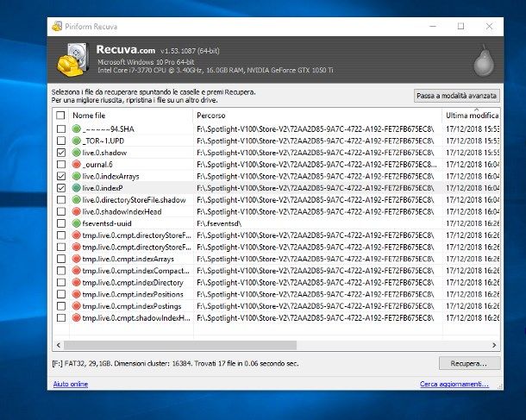
Task: Click red dot of tmp.live.0.cmpt.indexPositions
Action: tap(77, 294)
